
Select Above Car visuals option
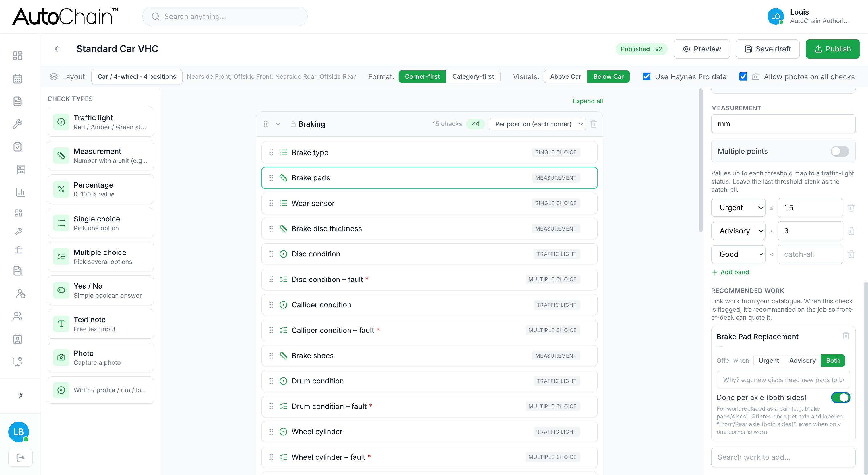[x=565, y=76]
